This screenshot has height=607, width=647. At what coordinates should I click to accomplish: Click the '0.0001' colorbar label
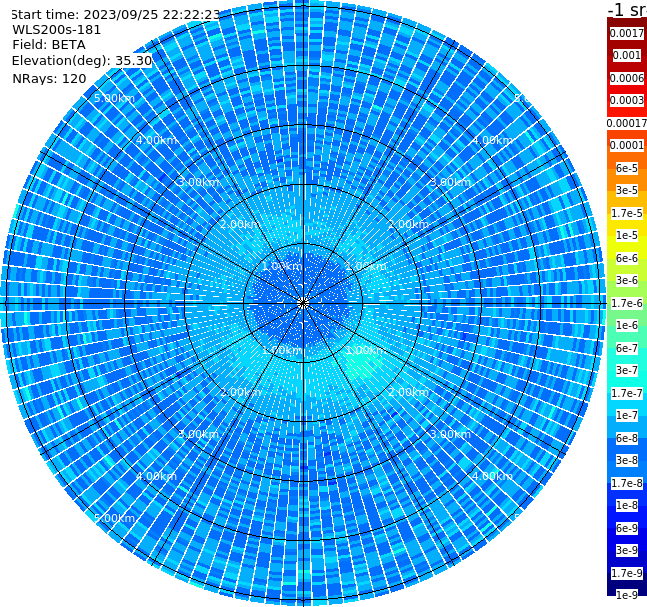click(x=627, y=145)
